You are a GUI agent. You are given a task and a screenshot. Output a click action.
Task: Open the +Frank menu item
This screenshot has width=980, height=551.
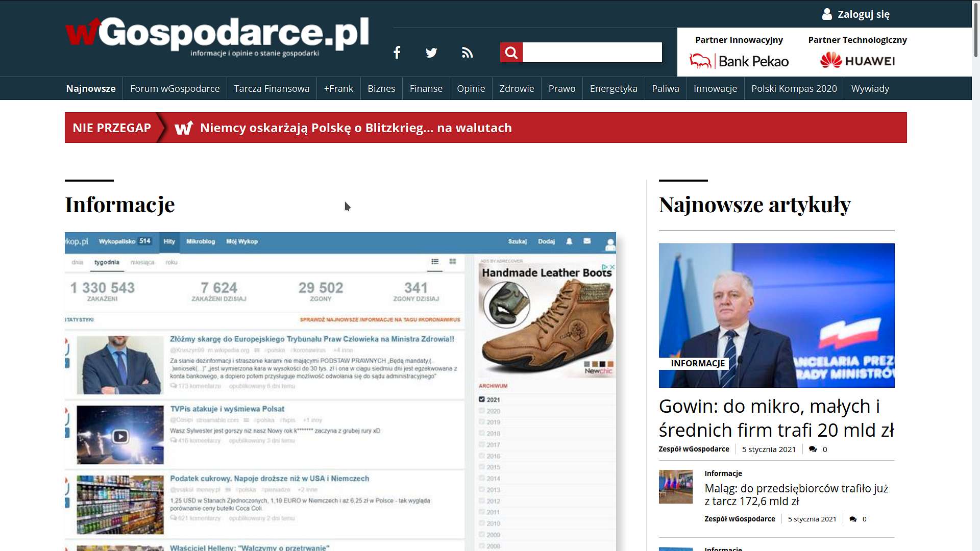click(x=338, y=89)
